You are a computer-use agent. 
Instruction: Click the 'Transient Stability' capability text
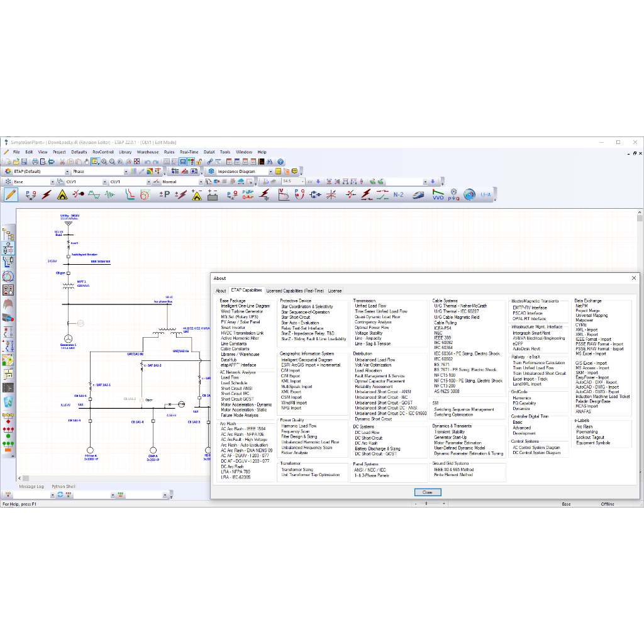point(449,431)
